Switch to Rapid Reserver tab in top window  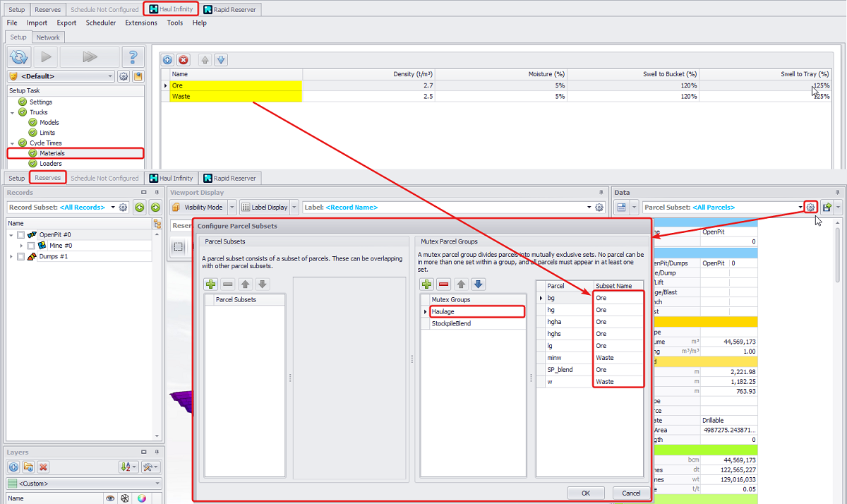(230, 9)
